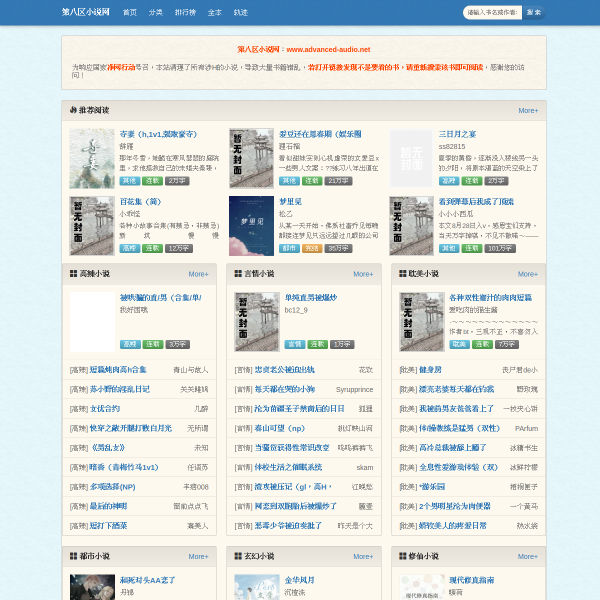Click the 梦里见 blue cover thumbnail
This screenshot has width=600, height=600.
pos(251,226)
